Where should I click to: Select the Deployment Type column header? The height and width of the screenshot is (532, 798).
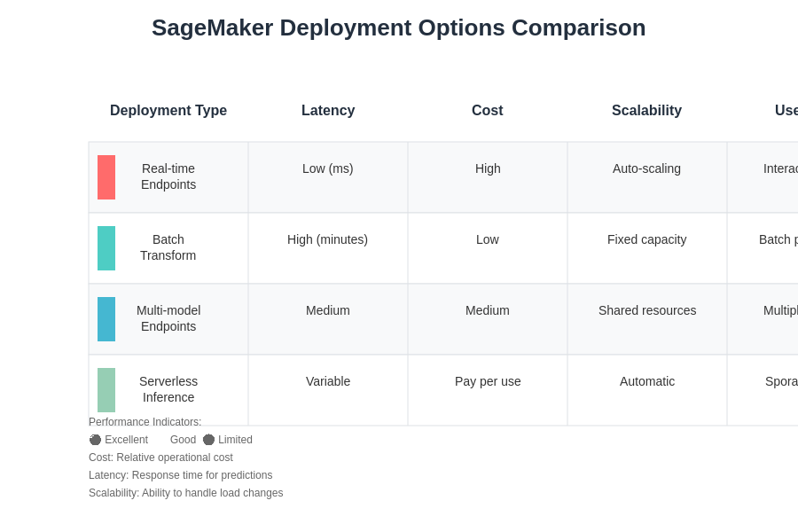coord(168,111)
